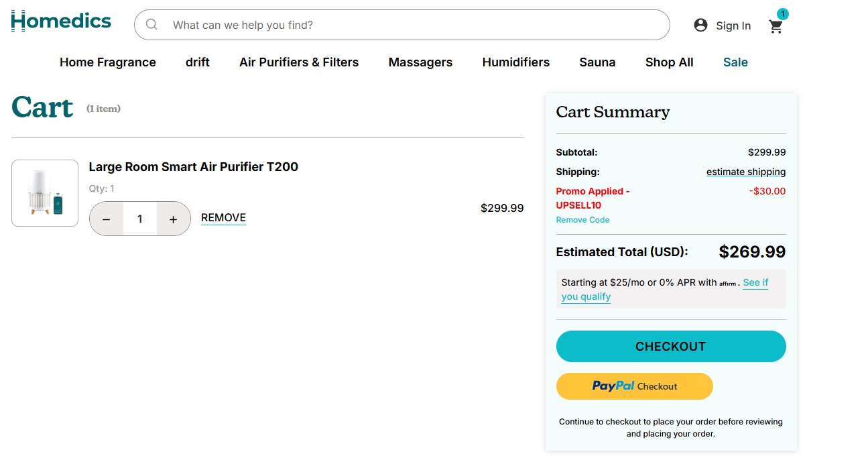Go to Shop All
The height and width of the screenshot is (456, 868).
tap(670, 62)
